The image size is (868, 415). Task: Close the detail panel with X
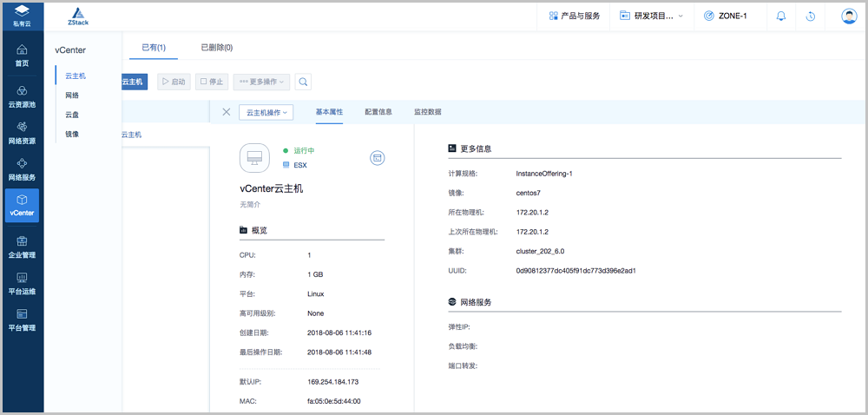227,112
